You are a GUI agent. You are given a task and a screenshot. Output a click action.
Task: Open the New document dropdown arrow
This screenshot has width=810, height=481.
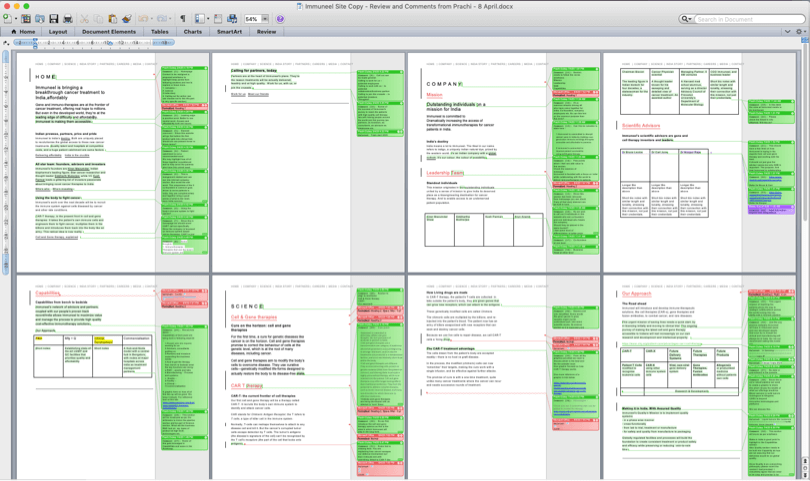pyautogui.click(x=15, y=19)
